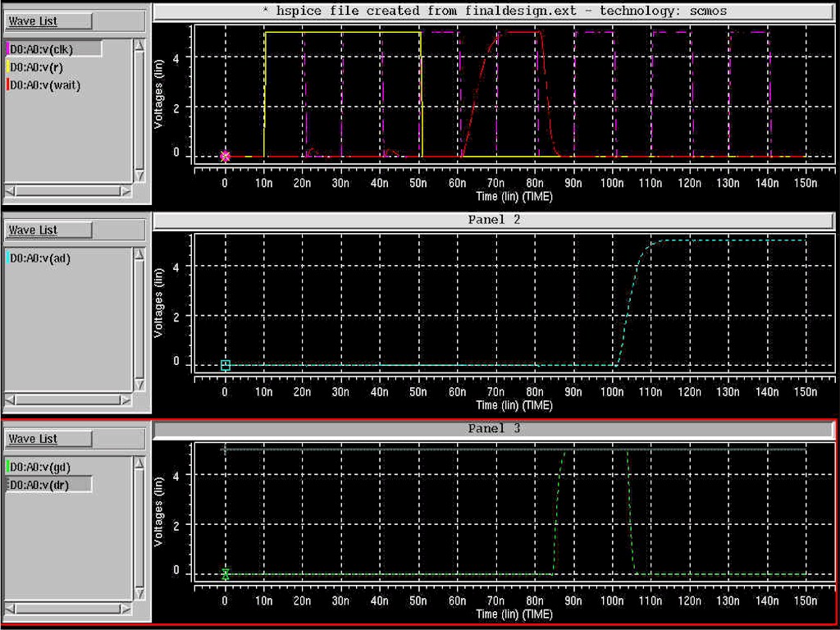The image size is (840, 630).
Task: Select D0:A0:v(r) wave entry
Action: tap(36, 67)
